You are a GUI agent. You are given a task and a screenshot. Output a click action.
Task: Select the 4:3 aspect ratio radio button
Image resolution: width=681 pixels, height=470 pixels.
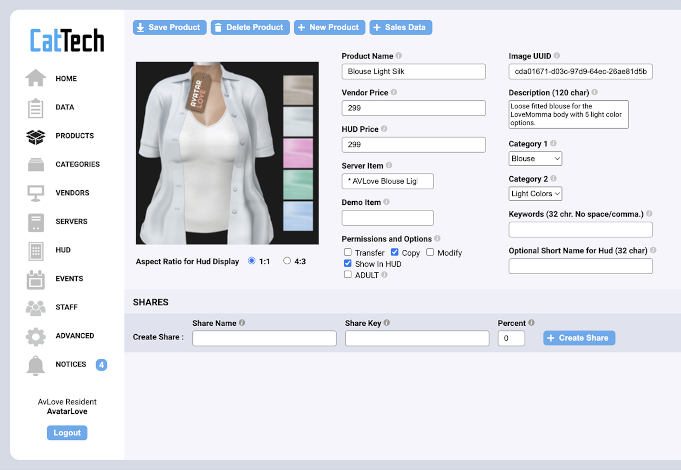tap(288, 261)
